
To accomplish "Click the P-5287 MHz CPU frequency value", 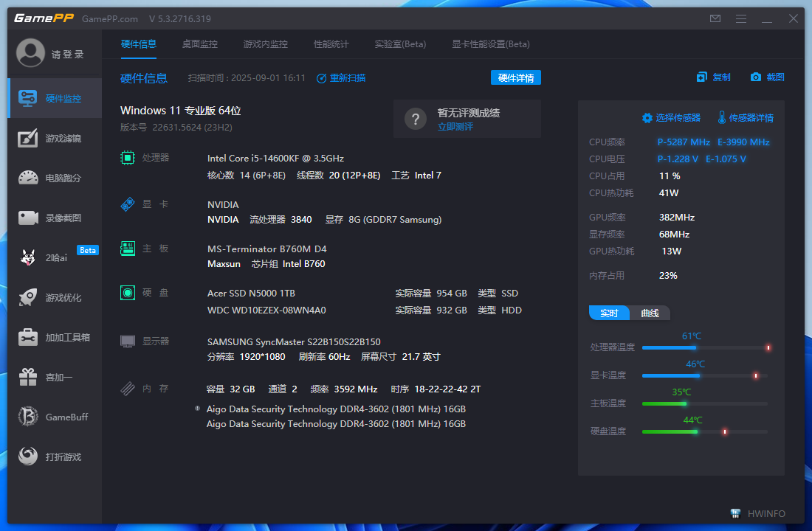I will pos(684,142).
